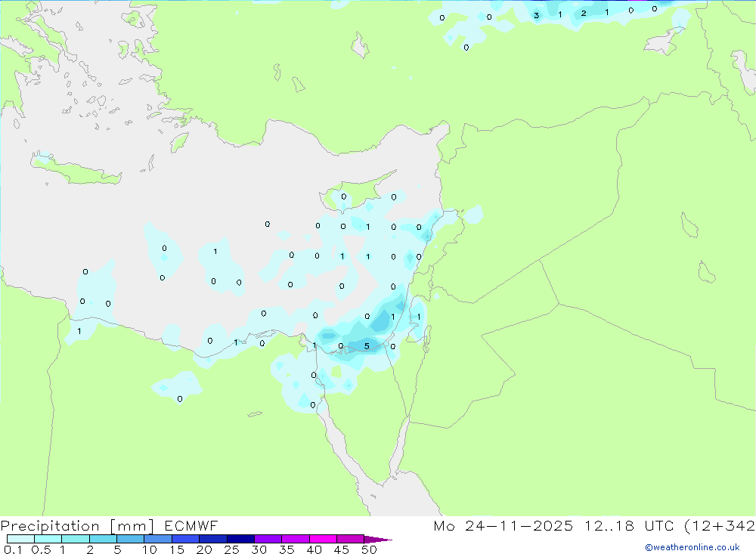756x554 pixels.
Task: Click the 'ECMWF' model label
Action: (191, 526)
